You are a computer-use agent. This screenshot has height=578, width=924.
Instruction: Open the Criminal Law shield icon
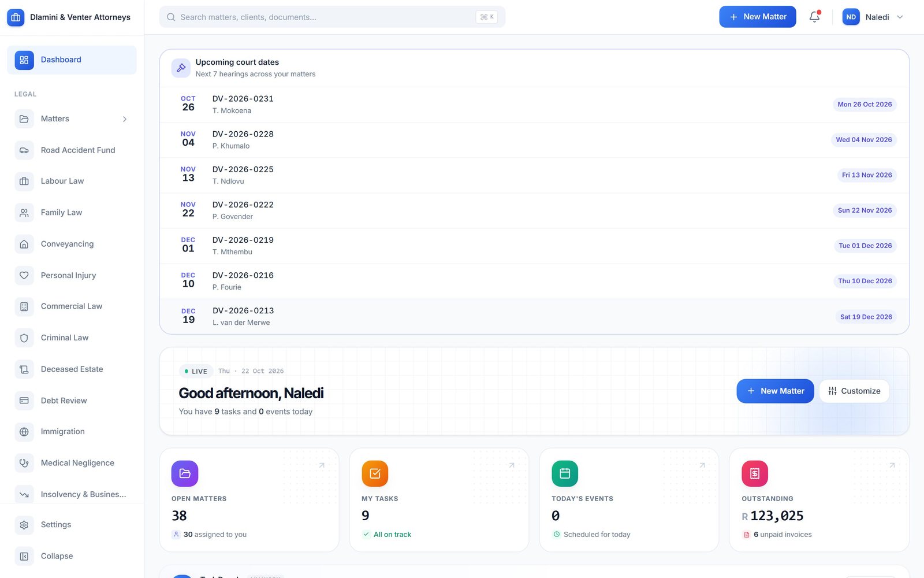click(24, 338)
